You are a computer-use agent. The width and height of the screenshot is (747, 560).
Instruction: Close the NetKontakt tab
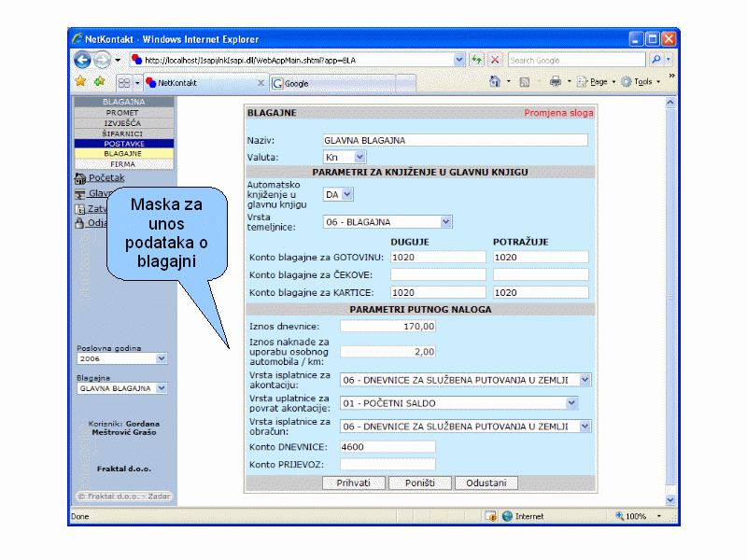261,83
